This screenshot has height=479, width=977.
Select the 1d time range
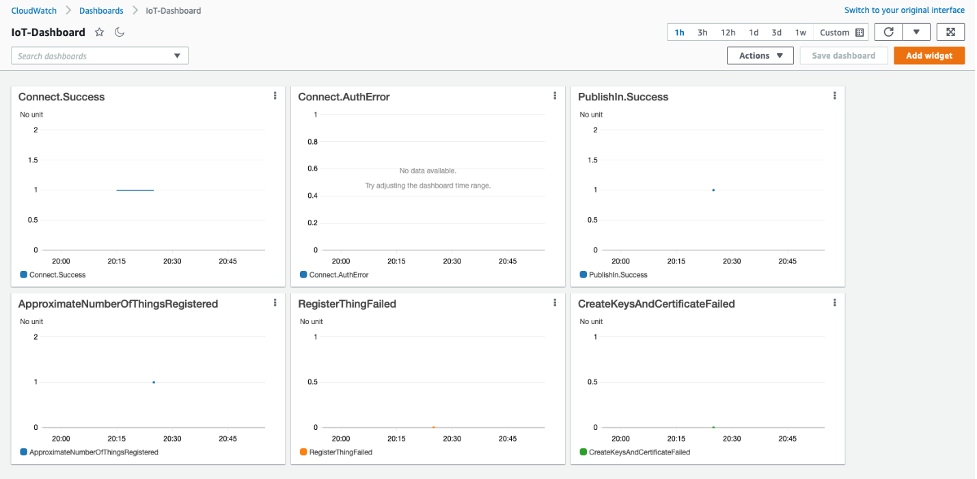point(753,32)
